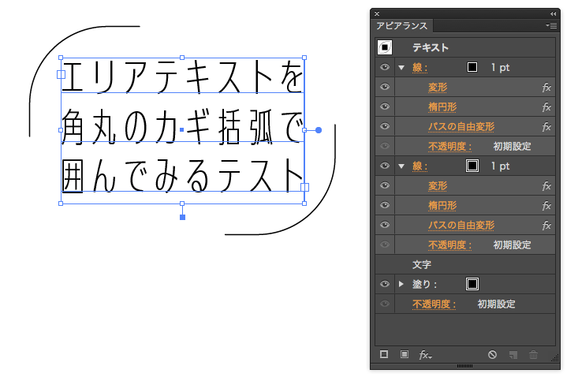Click the 1 pt value of second stroke
The height and width of the screenshot is (392, 578).
click(x=500, y=166)
